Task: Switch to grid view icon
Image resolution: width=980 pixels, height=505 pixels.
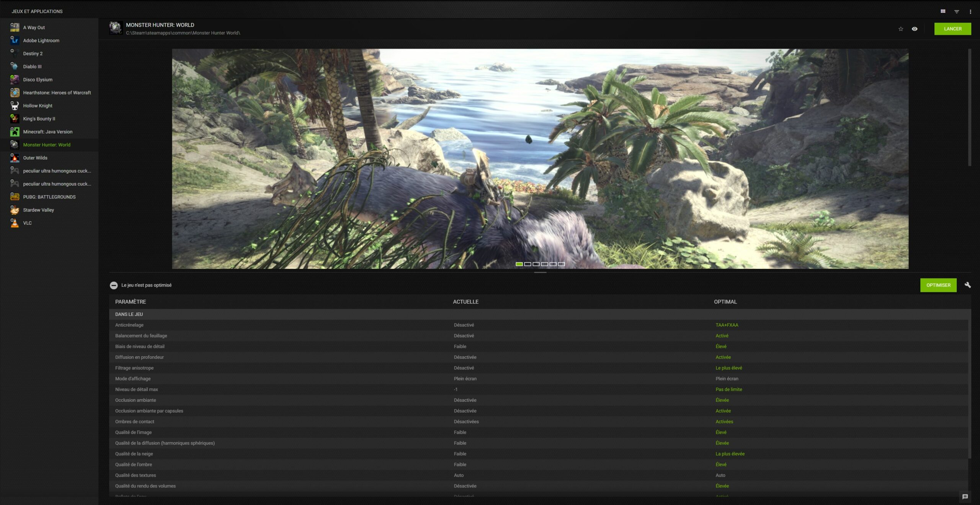Action: coord(943,11)
